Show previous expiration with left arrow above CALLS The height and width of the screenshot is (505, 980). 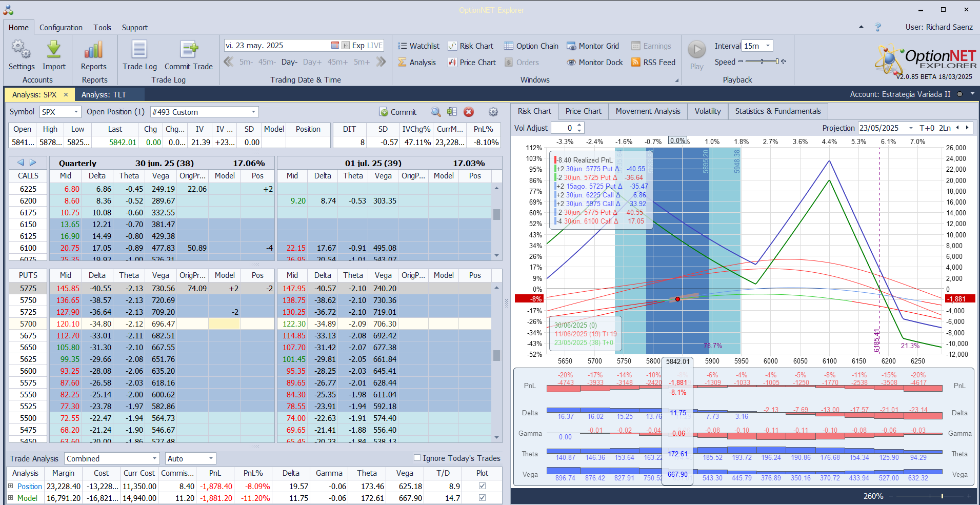(21, 163)
